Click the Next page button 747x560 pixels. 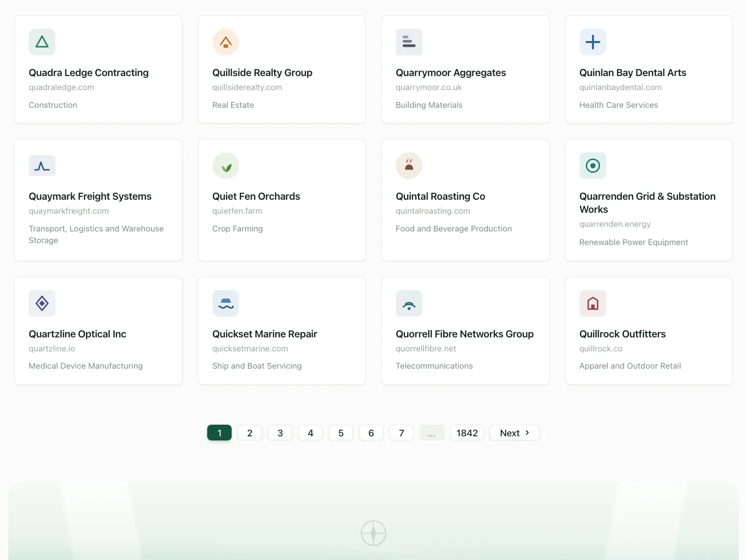514,433
